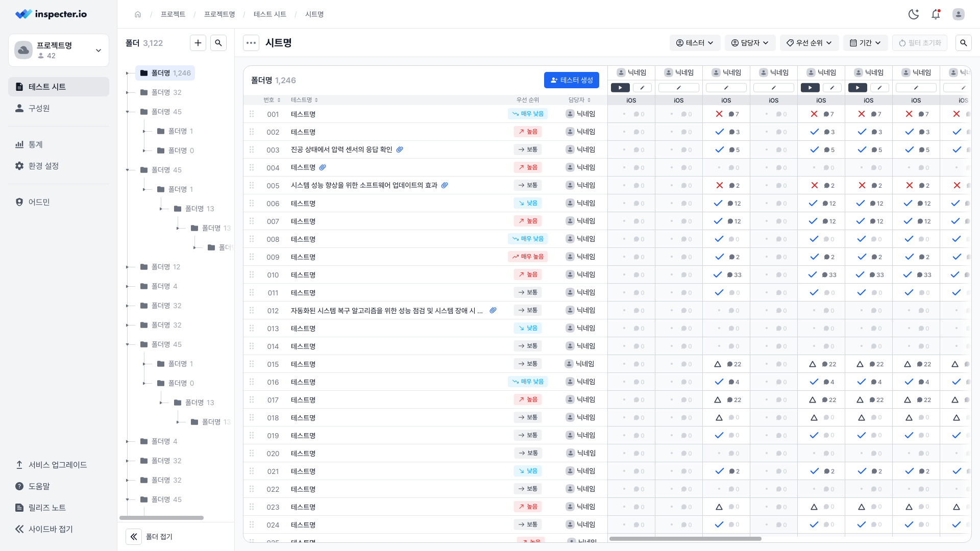The image size is (980, 551).
Task: Open the inspecter.io logo home
Action: [x=51, y=14]
